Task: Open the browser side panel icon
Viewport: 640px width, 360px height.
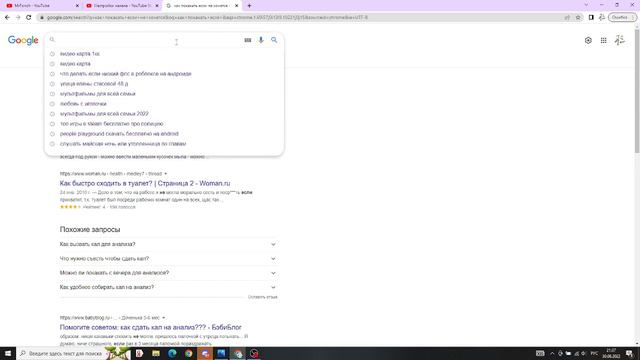Action: (x=591, y=18)
